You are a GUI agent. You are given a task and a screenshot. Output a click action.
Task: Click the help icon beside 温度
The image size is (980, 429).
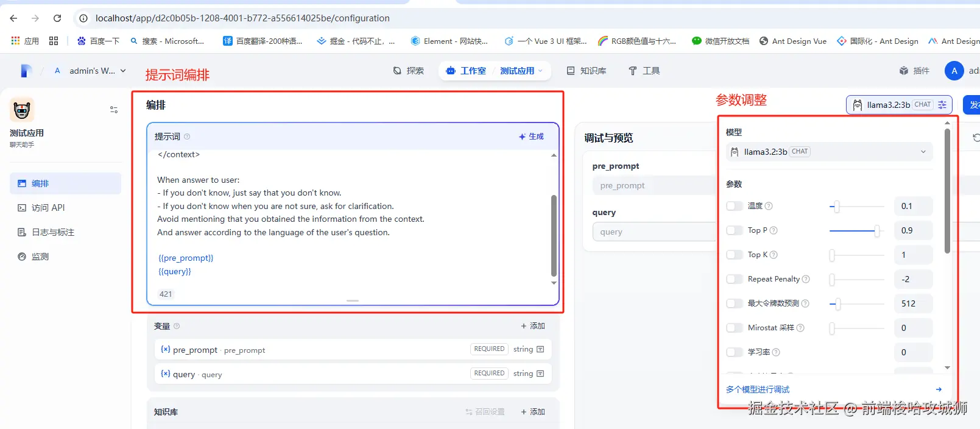tap(769, 206)
